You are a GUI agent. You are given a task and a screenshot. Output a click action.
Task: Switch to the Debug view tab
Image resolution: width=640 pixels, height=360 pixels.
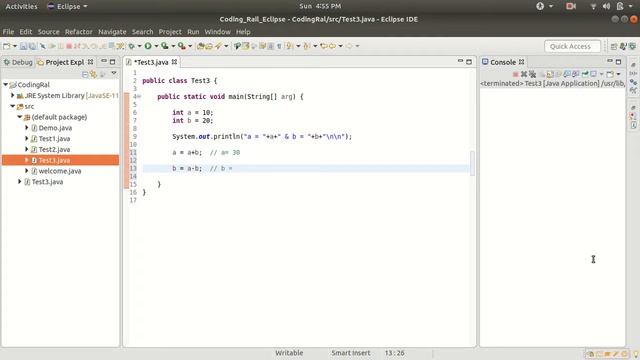(18, 62)
